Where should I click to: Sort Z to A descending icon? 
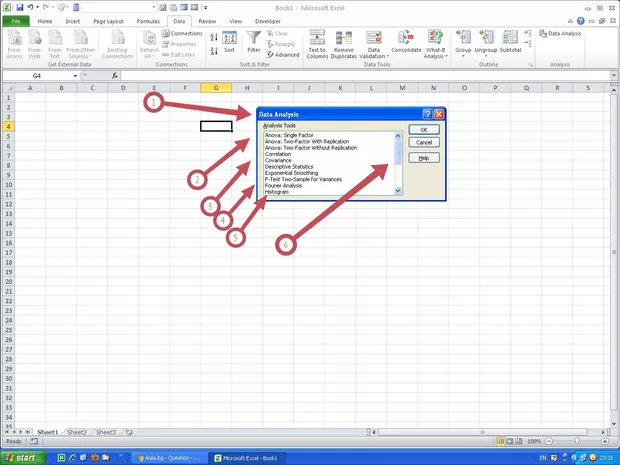(x=214, y=51)
